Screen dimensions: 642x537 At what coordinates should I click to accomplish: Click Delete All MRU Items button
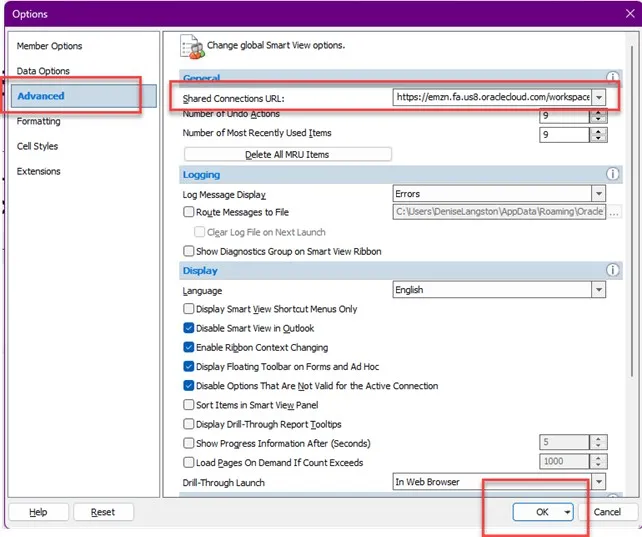pyautogui.click(x=287, y=154)
